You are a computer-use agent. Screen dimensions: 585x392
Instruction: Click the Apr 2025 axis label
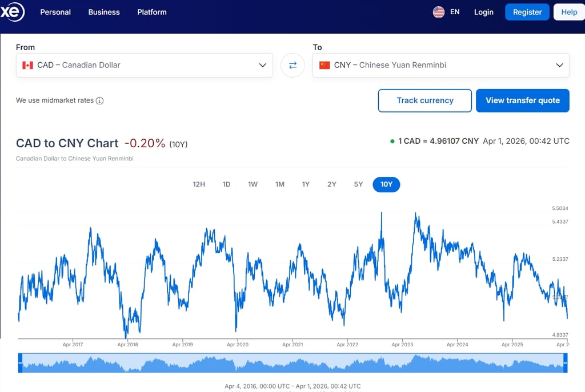coord(512,345)
